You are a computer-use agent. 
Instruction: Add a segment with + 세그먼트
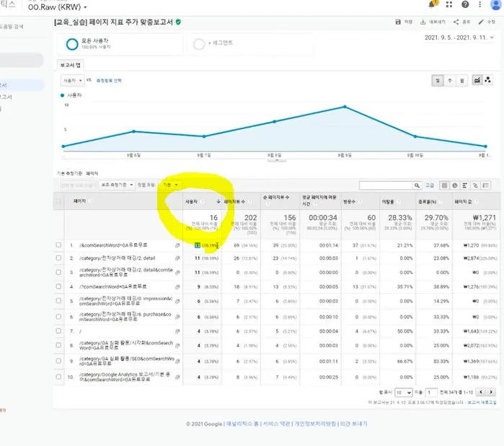coord(250,44)
